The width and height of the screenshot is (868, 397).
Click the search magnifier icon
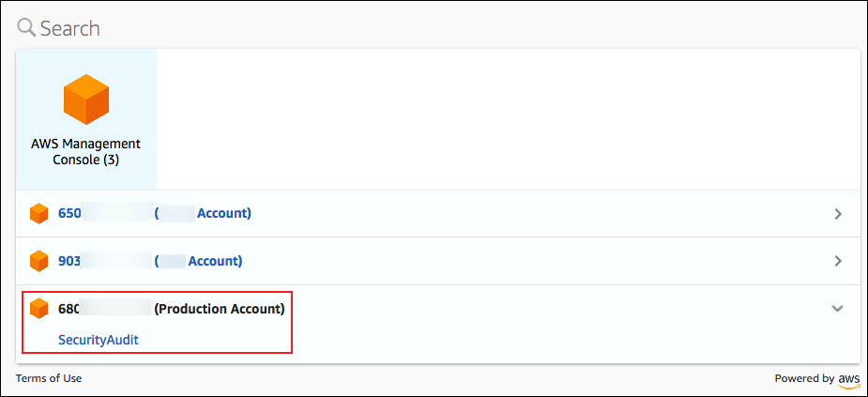coord(26,28)
